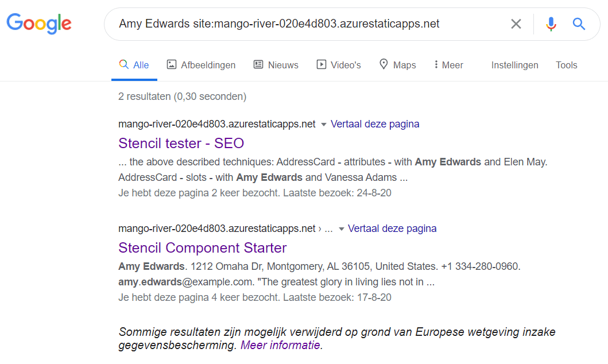Image resolution: width=608 pixels, height=364 pixels.
Task: Click the blue magnifier search button
Action: click(579, 24)
